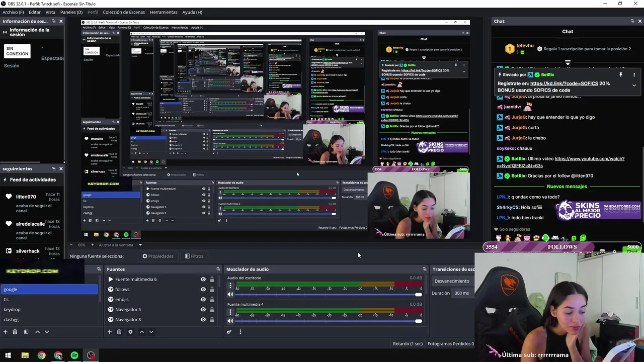This screenshot has height=362, width=644.
Task: Open Audio del escritorio options dots
Action: [230, 286]
